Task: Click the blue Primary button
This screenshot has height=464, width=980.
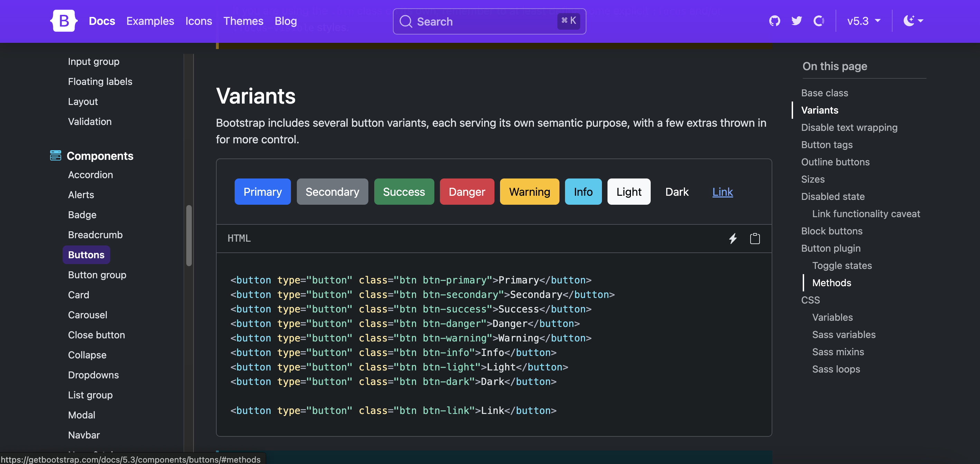Action: 263,192
